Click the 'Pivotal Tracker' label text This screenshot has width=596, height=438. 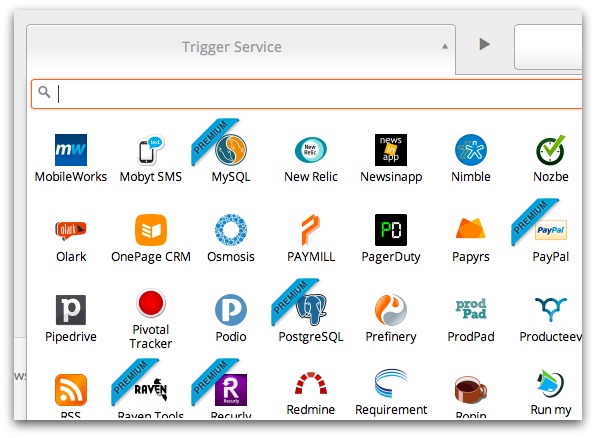coord(151,336)
